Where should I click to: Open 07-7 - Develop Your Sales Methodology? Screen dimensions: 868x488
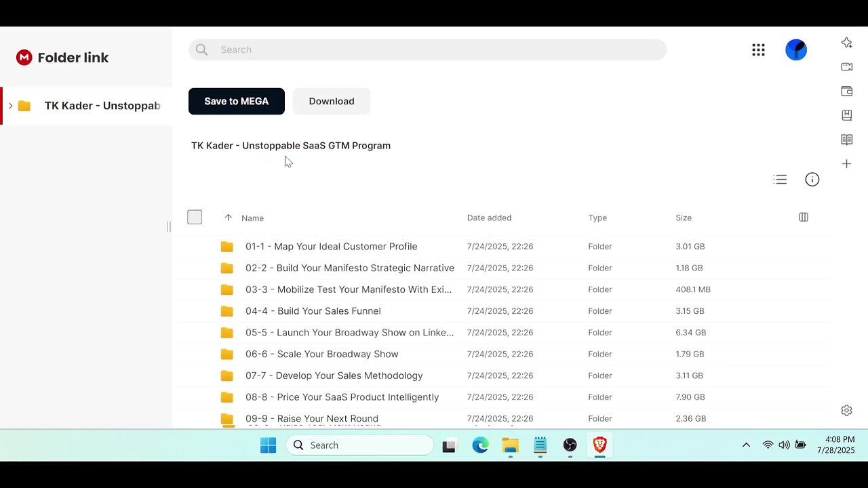click(x=334, y=375)
